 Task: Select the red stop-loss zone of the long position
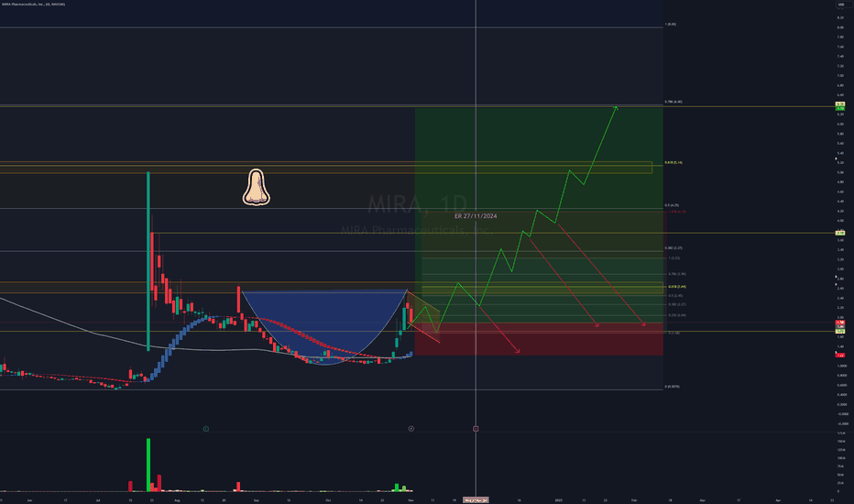(x=539, y=339)
